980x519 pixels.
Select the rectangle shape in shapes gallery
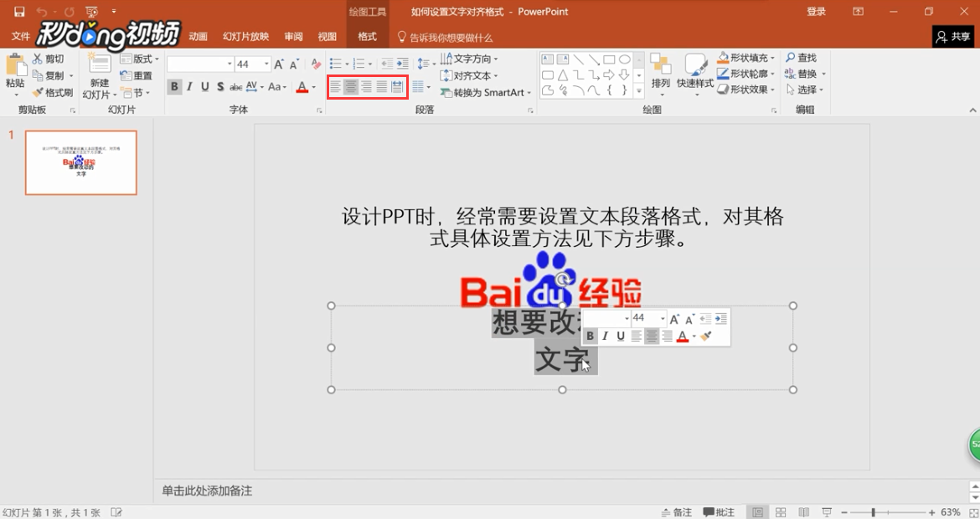coord(609,60)
